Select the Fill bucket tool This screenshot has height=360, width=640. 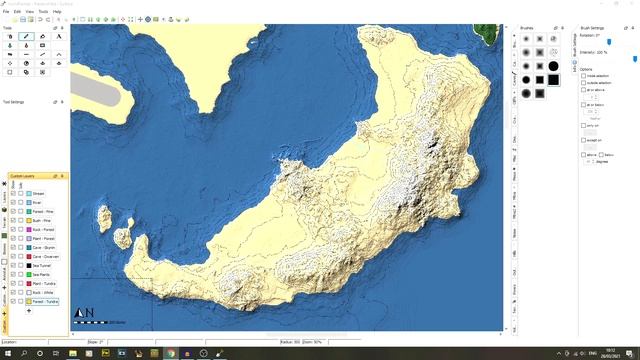pos(42,36)
